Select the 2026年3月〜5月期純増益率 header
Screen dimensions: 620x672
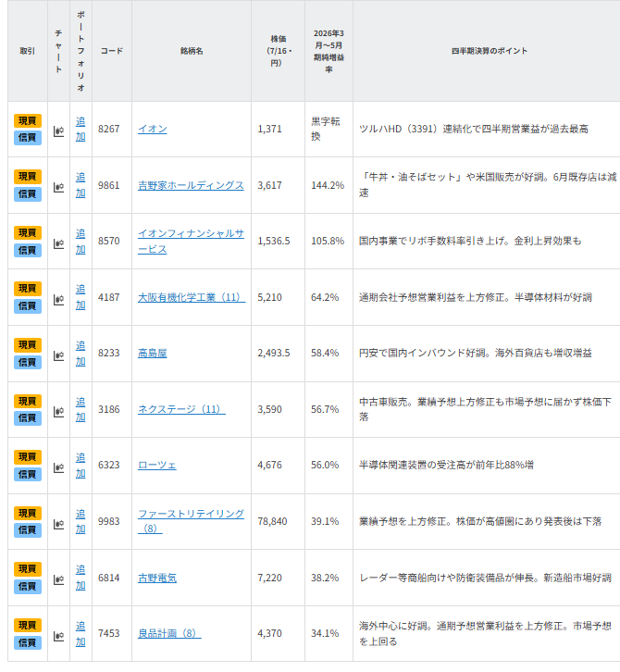329,51
